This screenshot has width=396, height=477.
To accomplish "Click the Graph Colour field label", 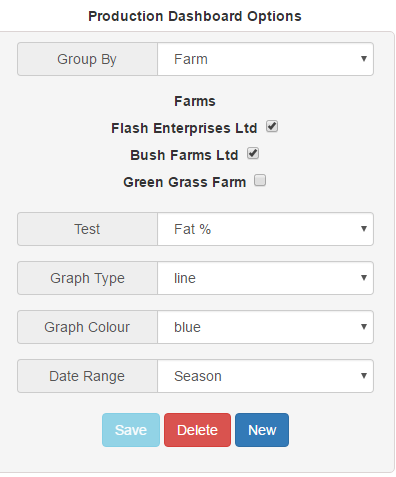I will tap(87, 327).
